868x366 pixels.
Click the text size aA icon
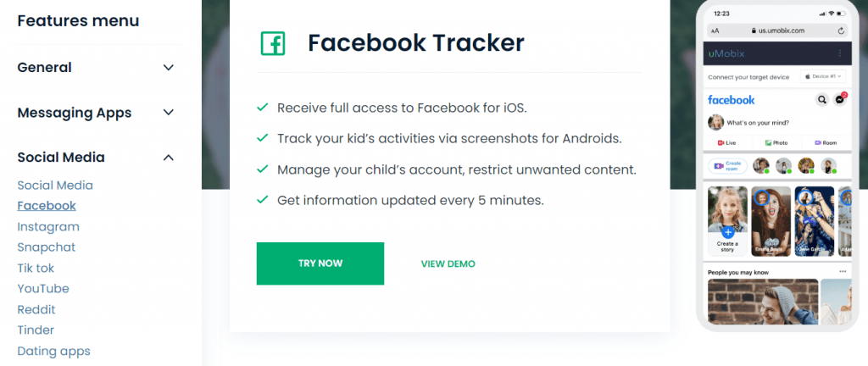[715, 30]
